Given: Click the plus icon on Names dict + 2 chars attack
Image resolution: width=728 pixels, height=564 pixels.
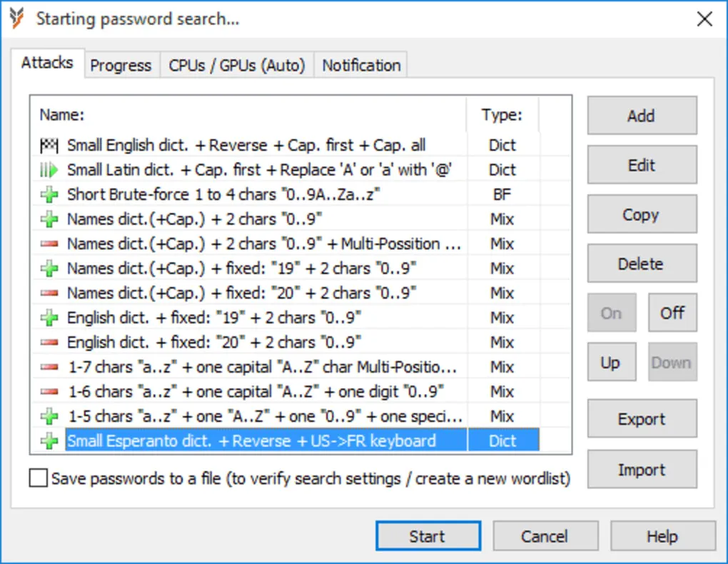Looking at the screenshot, I should tap(49, 219).
